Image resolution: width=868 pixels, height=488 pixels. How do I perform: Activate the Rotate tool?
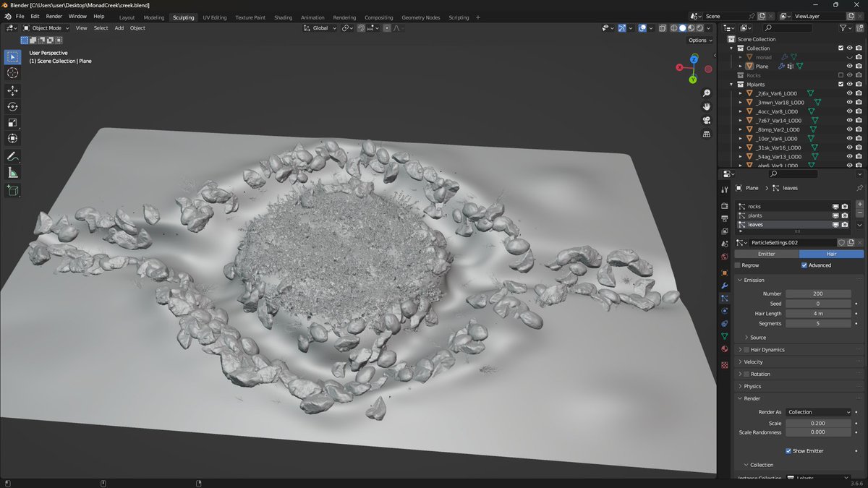[x=12, y=106]
